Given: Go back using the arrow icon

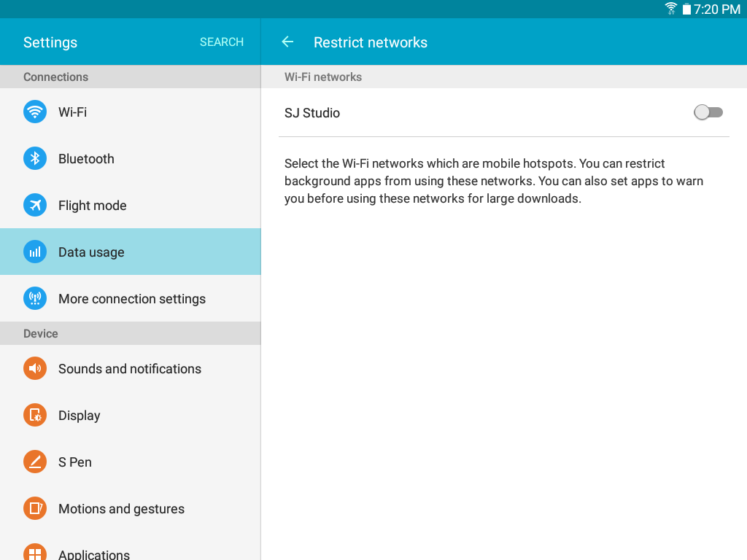Looking at the screenshot, I should 287,42.
